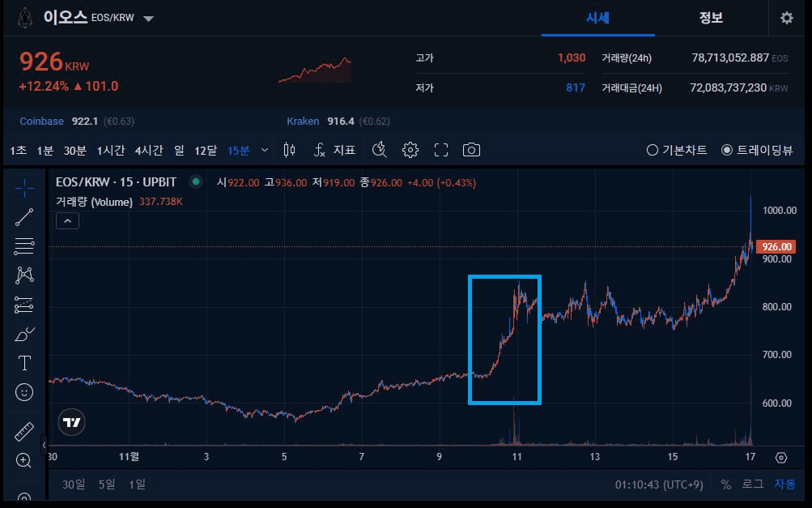Screen dimensions: 812x508
Task: Select the pattern drawing tool
Action: (24, 275)
